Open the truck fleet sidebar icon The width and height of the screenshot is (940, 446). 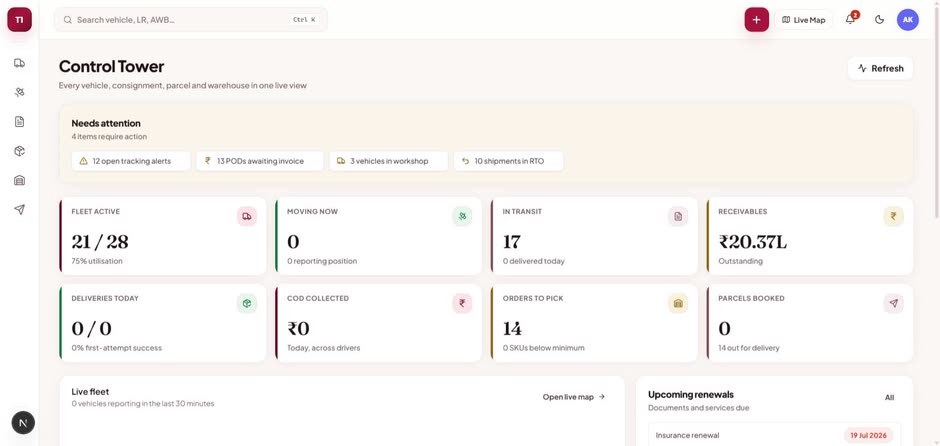point(19,63)
